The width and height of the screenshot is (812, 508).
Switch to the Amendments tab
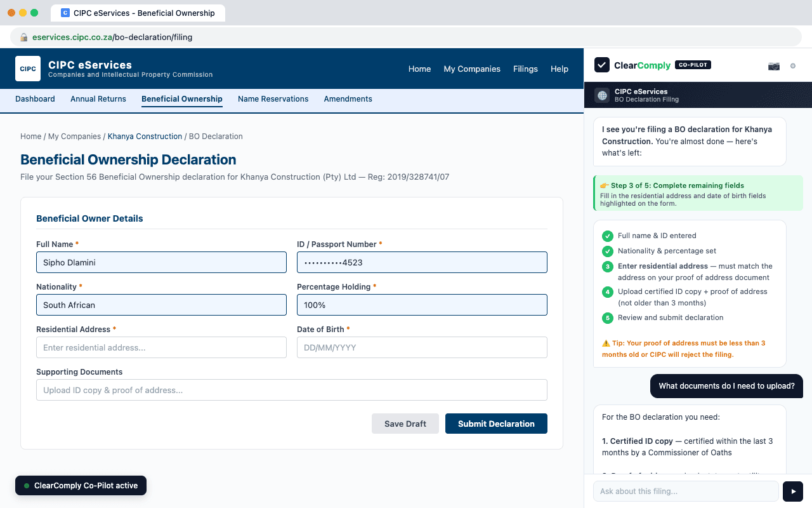point(348,99)
